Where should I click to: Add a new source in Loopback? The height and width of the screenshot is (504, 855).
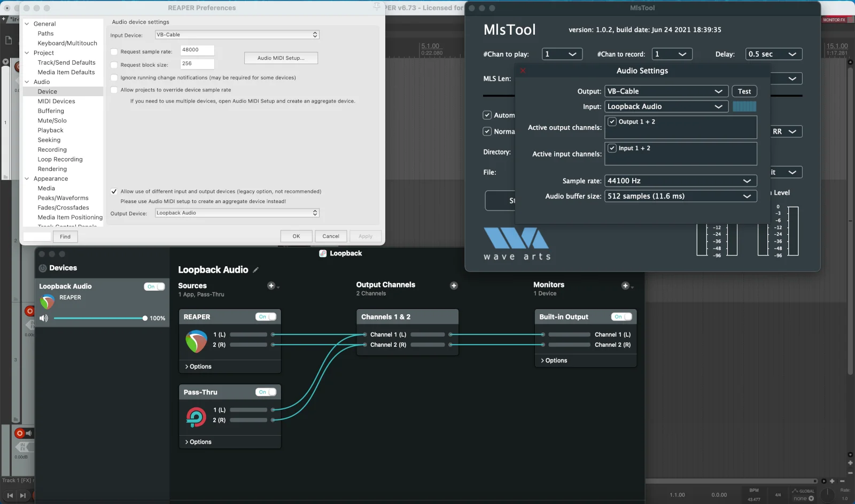(x=271, y=286)
